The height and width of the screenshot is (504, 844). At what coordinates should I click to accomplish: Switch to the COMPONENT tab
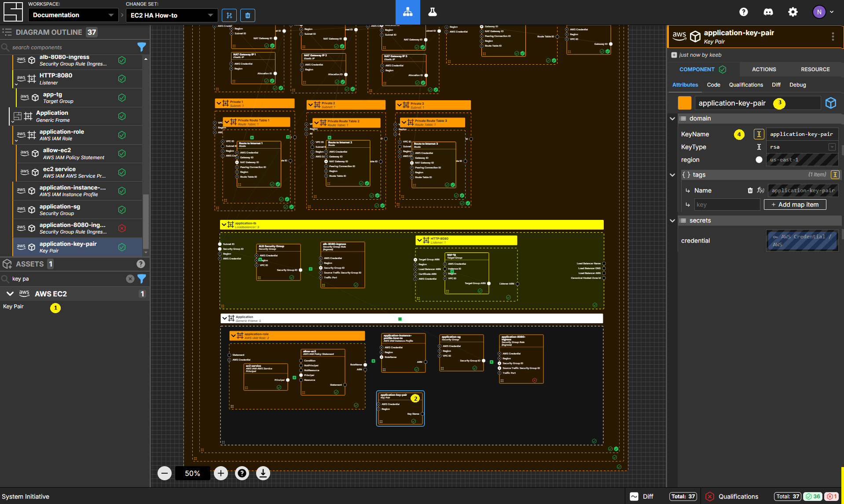(x=703, y=69)
